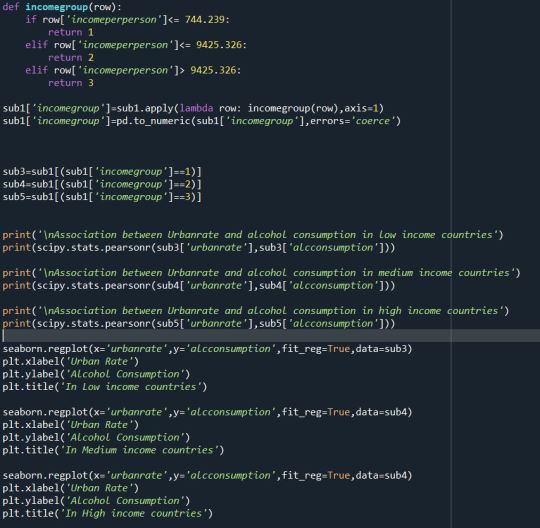Click the print line mentioning 'high income countries'
Screen dimensions: 540x528
pos(256,311)
